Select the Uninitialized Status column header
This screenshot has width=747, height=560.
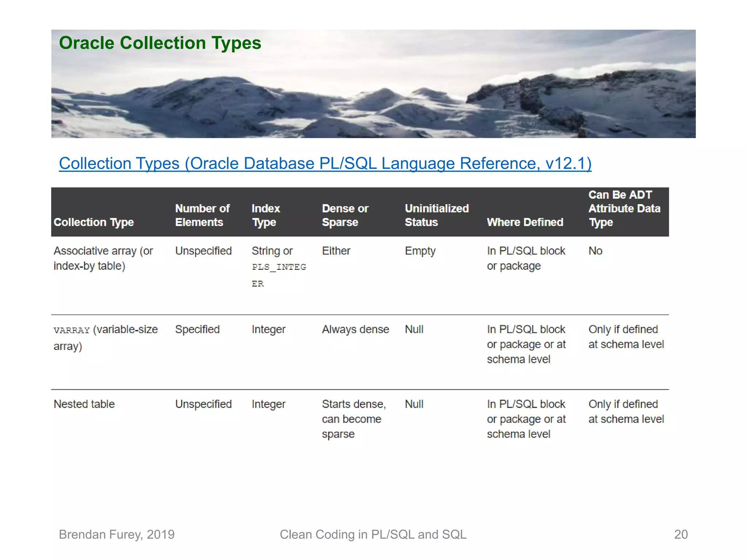click(436, 215)
